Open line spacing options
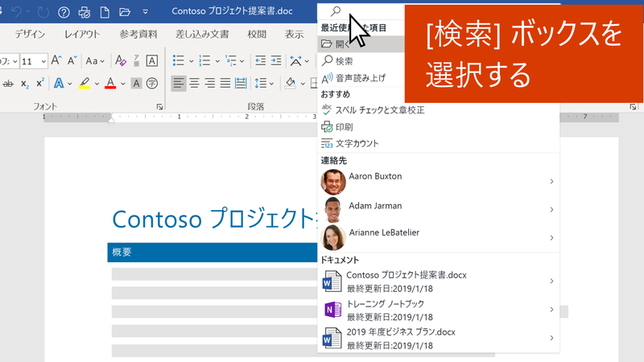Image resolution: width=644 pixels, height=362 pixels. point(264,84)
